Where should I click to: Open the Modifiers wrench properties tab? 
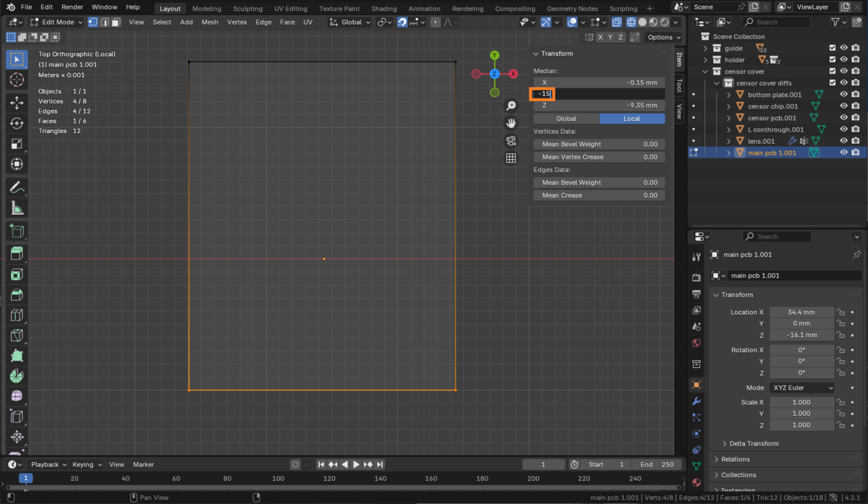[696, 401]
